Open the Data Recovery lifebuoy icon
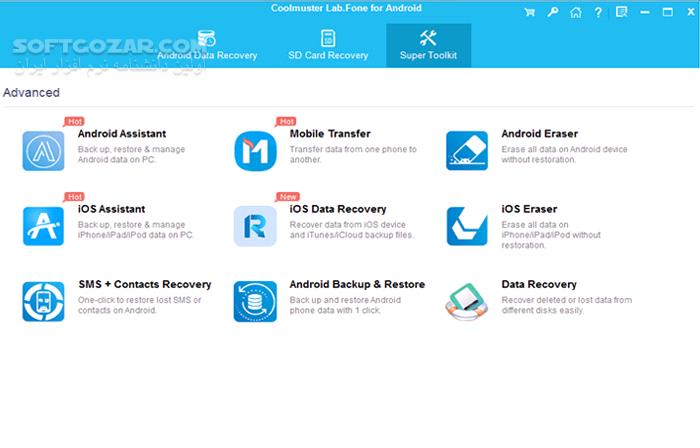The width and height of the screenshot is (700, 448). pos(467,302)
